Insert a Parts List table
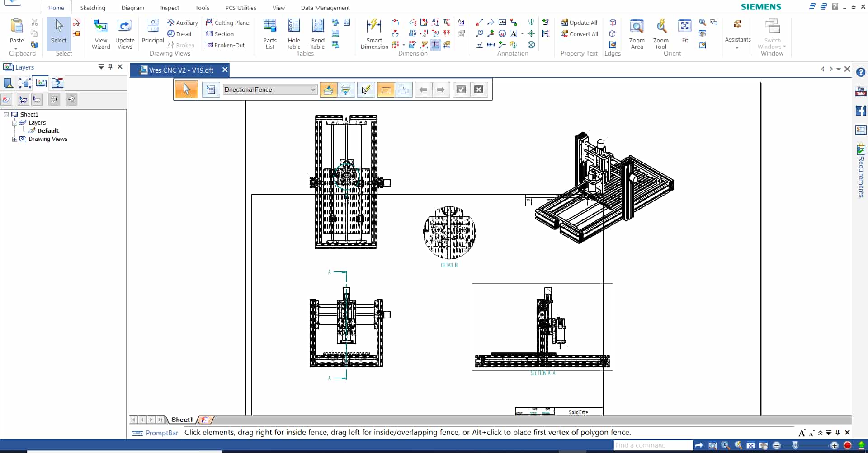Screen dimensions: 868x453 point(270,33)
